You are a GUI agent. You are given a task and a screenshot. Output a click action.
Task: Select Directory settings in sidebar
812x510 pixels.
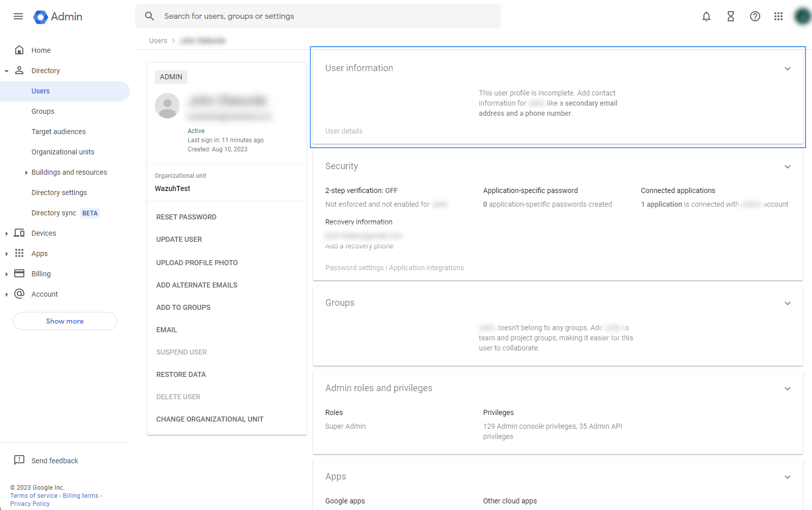[x=59, y=193]
